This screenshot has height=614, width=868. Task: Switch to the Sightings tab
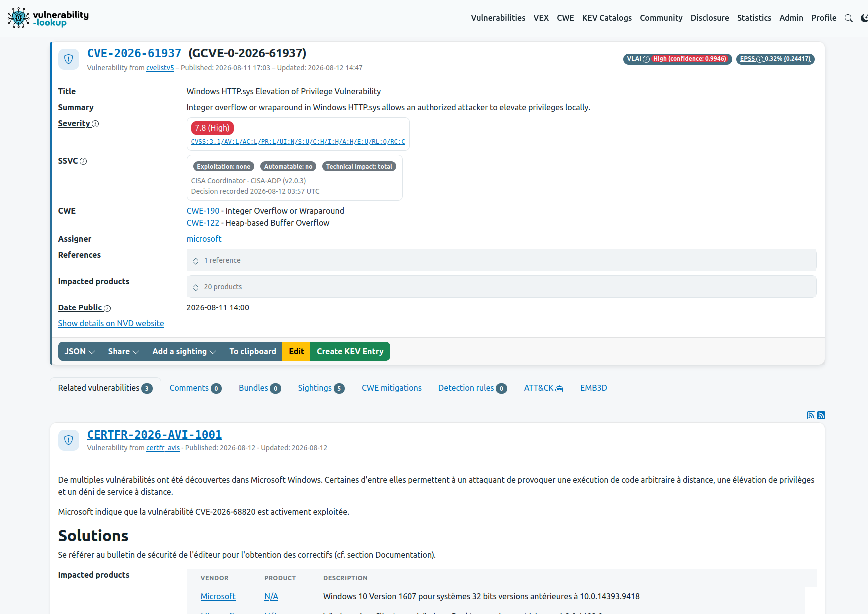[321, 388]
